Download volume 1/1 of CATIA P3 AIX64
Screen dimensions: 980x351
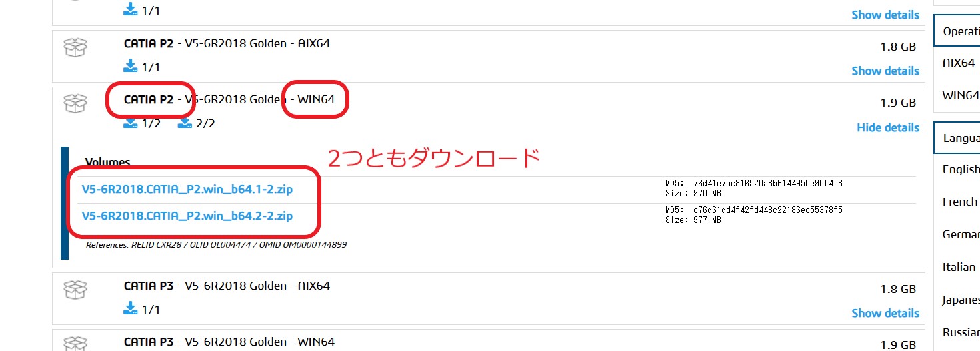[131, 309]
